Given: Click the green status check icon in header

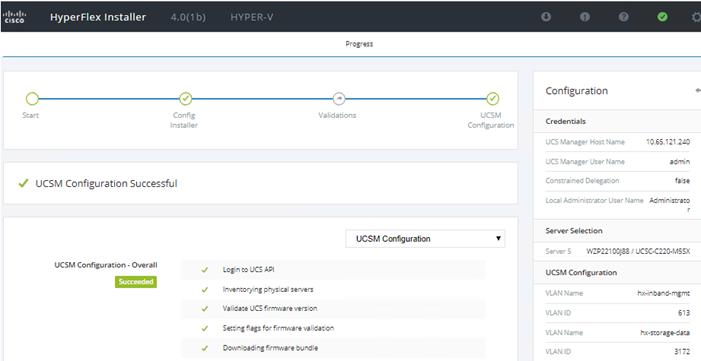Looking at the screenshot, I should click(663, 17).
